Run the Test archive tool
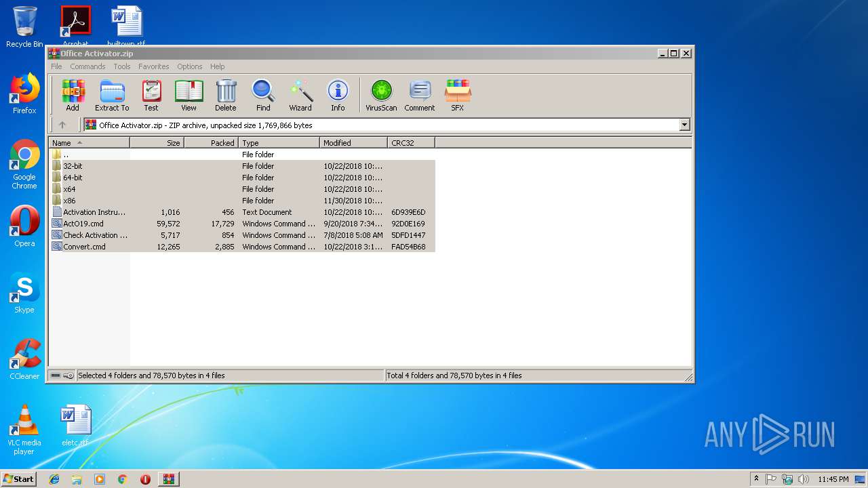 point(151,96)
